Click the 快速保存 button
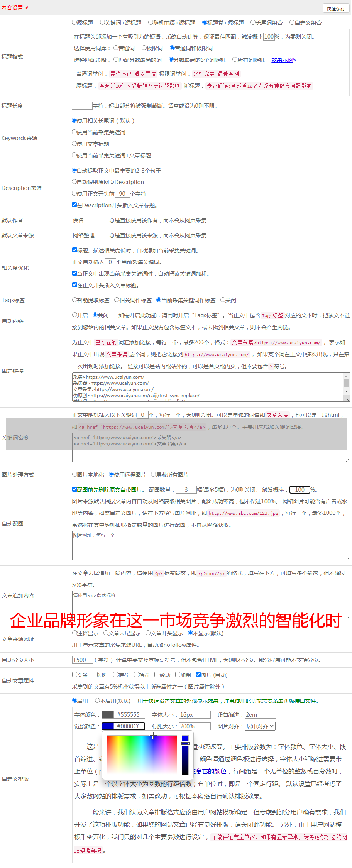The image size is (352, 868). coord(336,8)
